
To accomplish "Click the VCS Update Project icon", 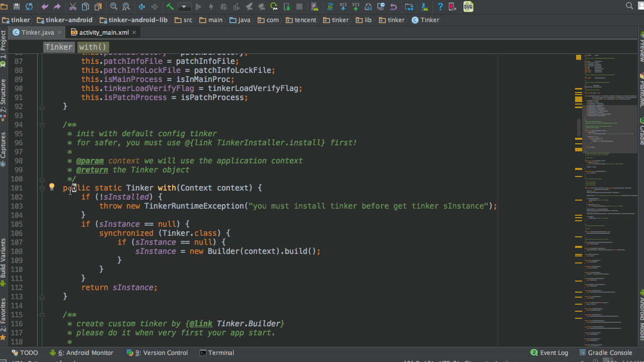I will click(343, 7).
